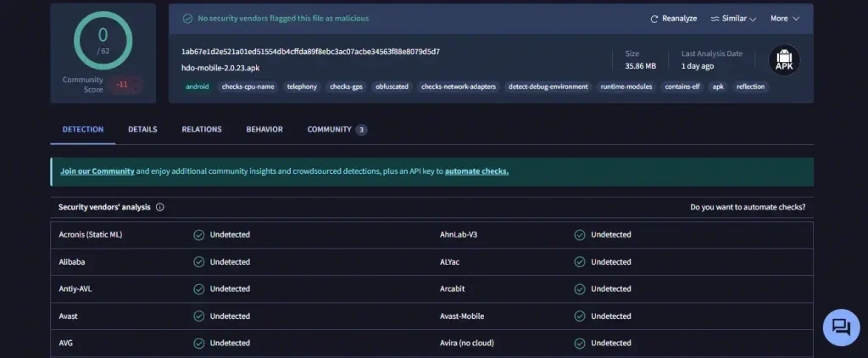The height and width of the screenshot is (358, 868).
Task: Open the COMMUNITY tab
Action: [337, 130]
